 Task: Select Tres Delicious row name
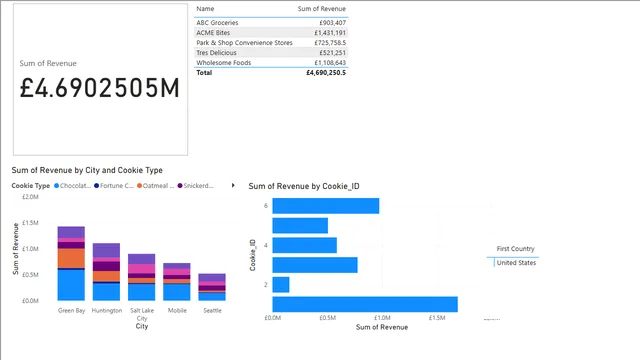216,53
